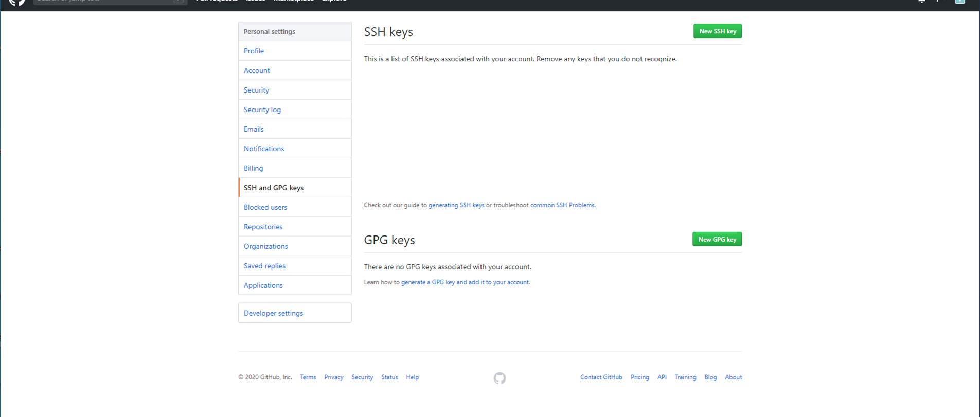This screenshot has height=417, width=980.
Task: Open Pricing in the footer
Action: click(640, 377)
